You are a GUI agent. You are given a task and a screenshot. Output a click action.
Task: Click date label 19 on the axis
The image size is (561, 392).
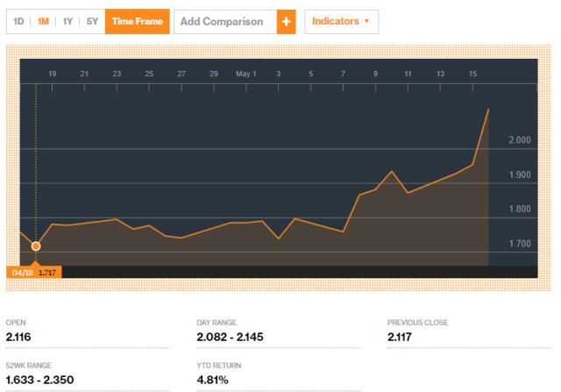coord(53,74)
